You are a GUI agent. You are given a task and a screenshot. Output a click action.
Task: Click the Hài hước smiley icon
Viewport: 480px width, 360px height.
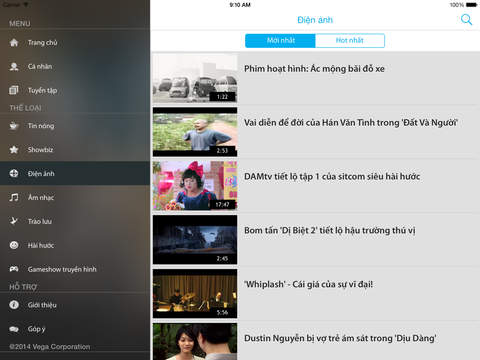[14, 245]
